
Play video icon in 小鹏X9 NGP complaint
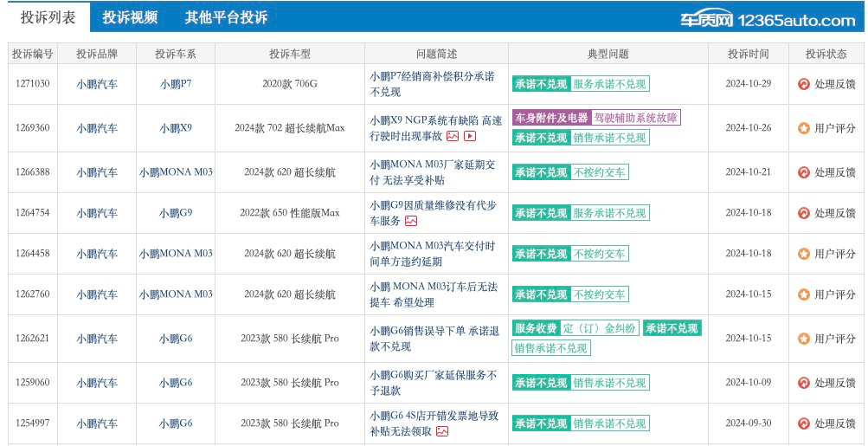(470, 136)
